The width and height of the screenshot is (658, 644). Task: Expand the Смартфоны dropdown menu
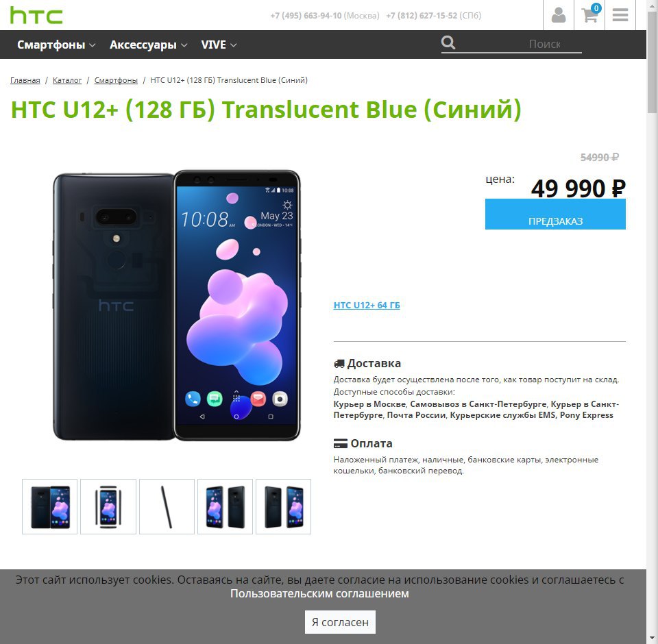point(56,45)
